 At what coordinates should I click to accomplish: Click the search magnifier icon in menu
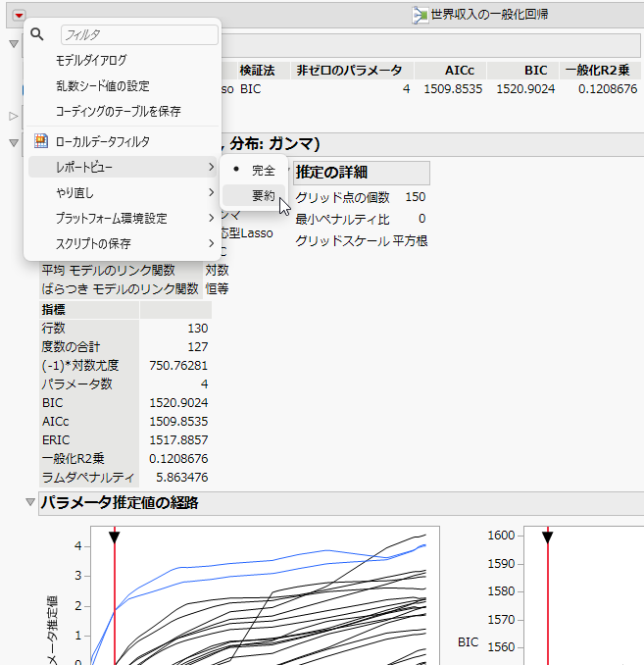[37, 34]
